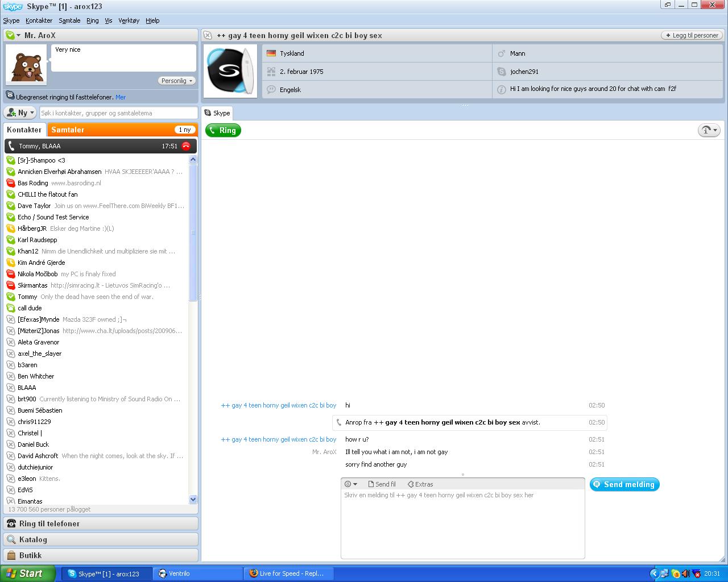Open the conversation options dropdown beside Ring
The width and height of the screenshot is (728, 582).
coord(709,130)
